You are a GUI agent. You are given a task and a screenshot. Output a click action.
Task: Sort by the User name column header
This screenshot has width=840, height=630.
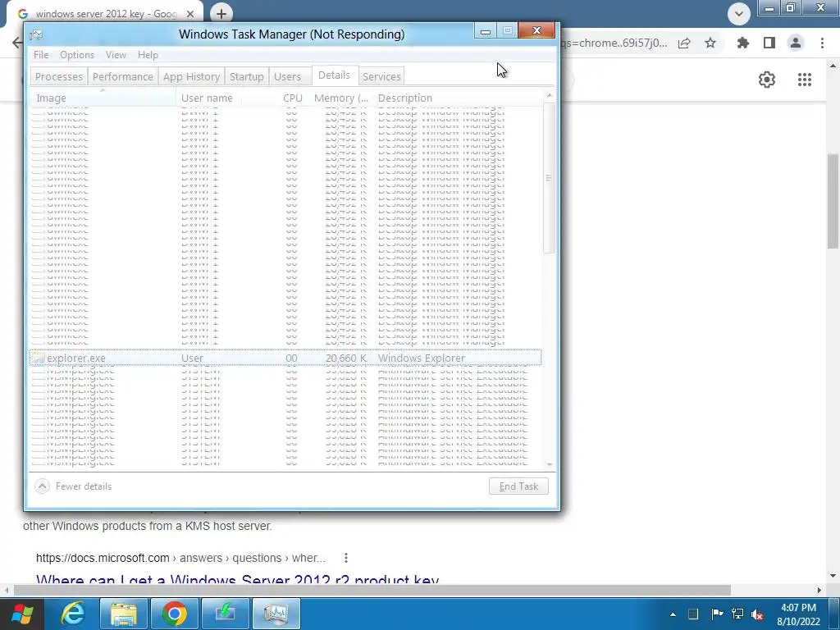tap(208, 98)
